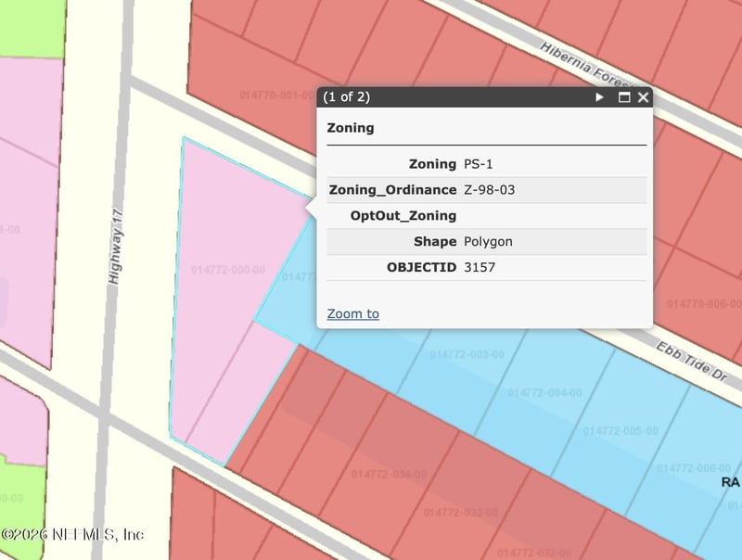Close the zoning popup
742x560 pixels.
643,97
